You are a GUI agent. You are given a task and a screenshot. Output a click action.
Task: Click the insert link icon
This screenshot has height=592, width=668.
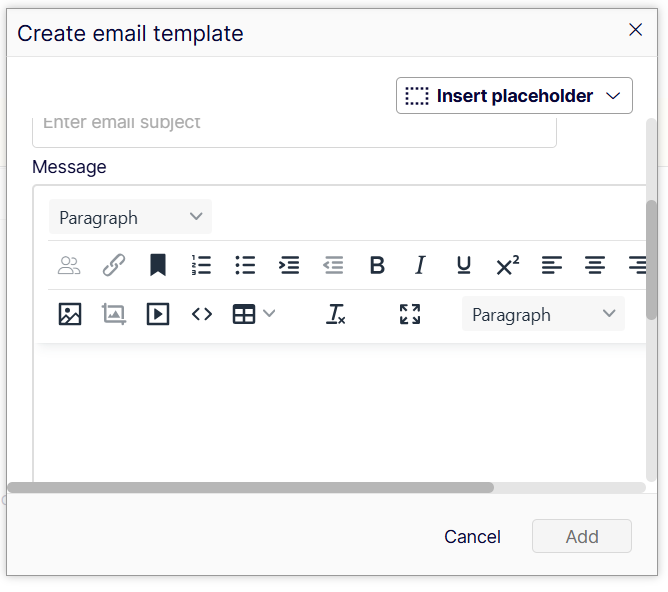click(x=114, y=265)
